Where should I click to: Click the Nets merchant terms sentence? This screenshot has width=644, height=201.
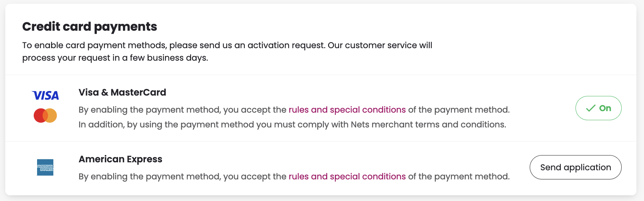tap(292, 124)
